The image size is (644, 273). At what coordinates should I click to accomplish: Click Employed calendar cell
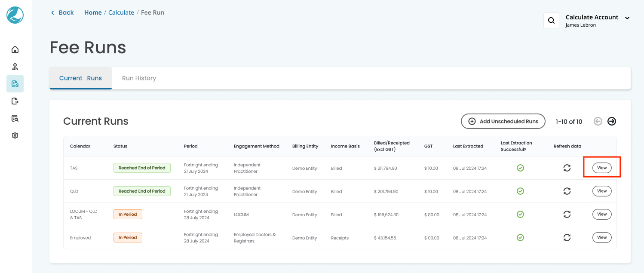tap(80, 238)
